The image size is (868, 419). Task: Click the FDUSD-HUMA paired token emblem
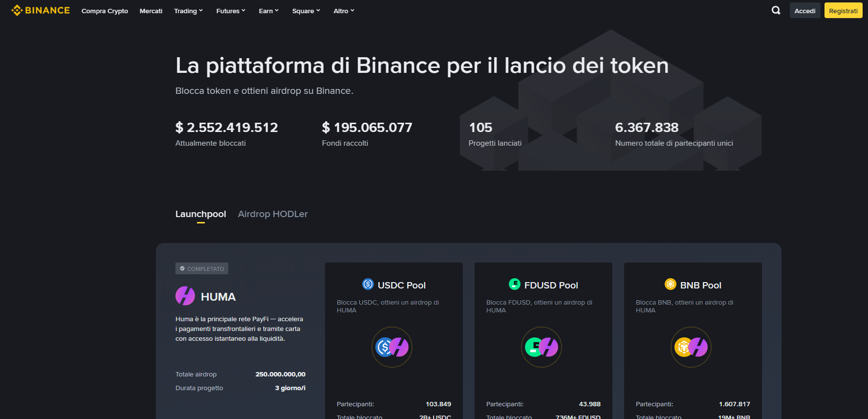(542, 347)
